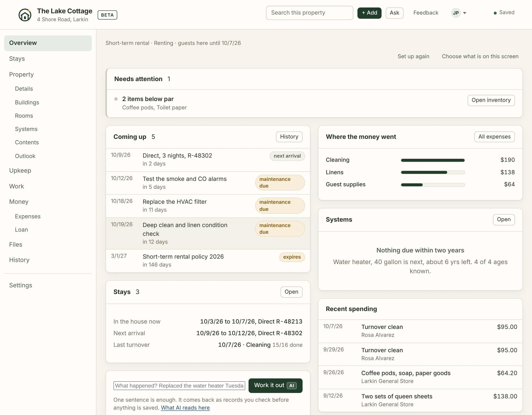Screen dimensions: 532x415
Task: Click Open in the Systems card
Action: click(x=504, y=220)
